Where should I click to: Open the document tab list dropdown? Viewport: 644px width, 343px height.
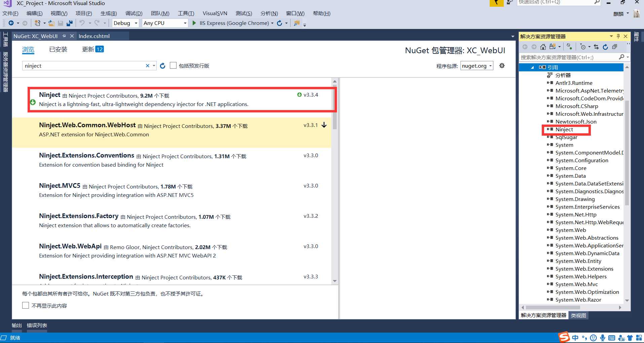tap(513, 36)
